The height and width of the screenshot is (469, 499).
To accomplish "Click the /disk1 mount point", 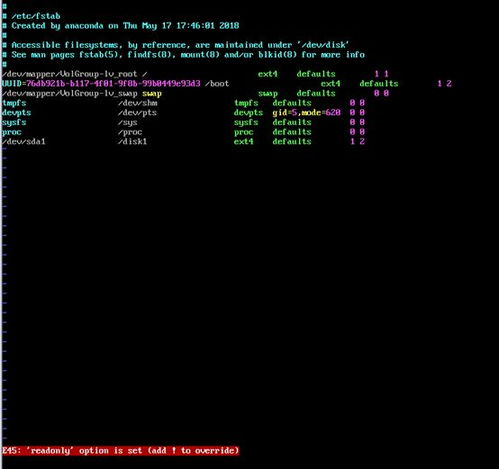I will click(132, 142).
